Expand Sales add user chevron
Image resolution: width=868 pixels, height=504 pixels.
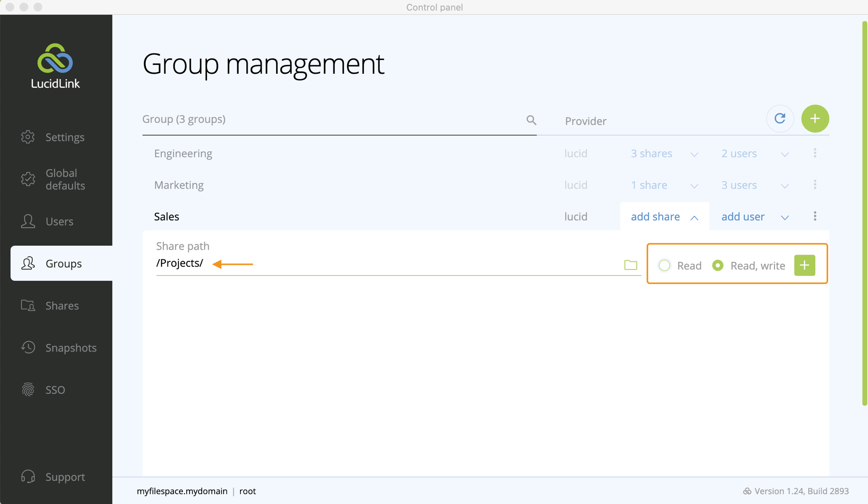[x=785, y=218]
